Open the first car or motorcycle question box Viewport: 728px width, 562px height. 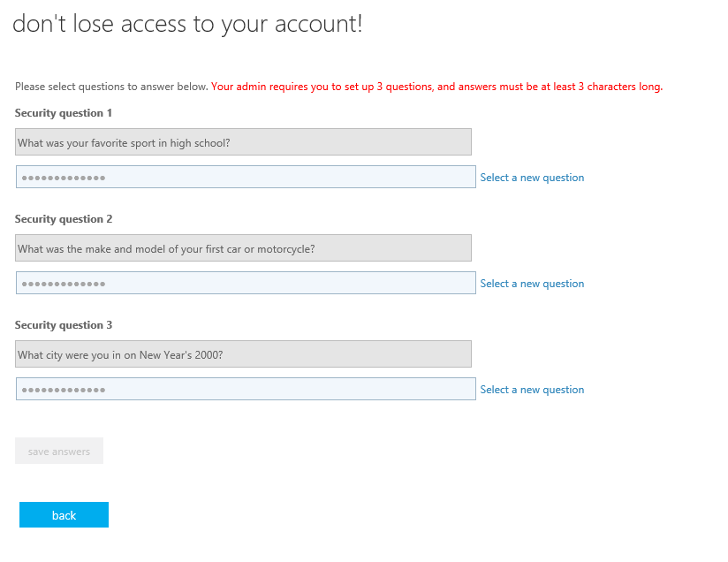click(x=243, y=248)
